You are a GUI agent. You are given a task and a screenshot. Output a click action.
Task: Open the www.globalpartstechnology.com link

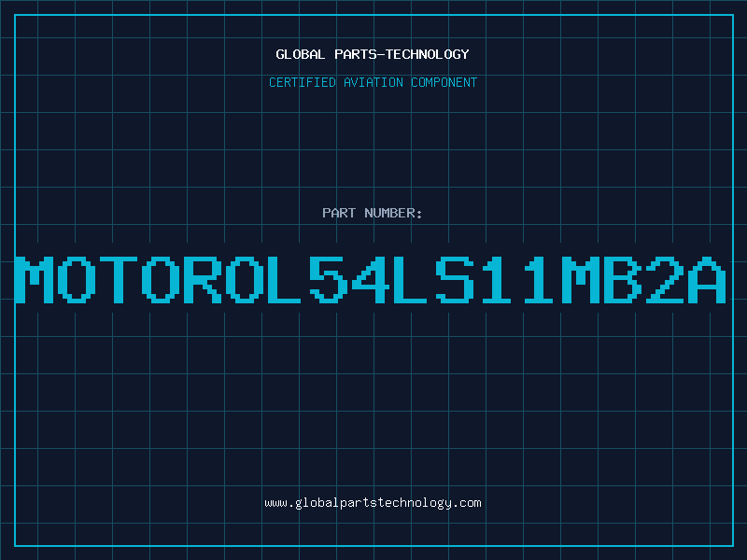point(373,503)
